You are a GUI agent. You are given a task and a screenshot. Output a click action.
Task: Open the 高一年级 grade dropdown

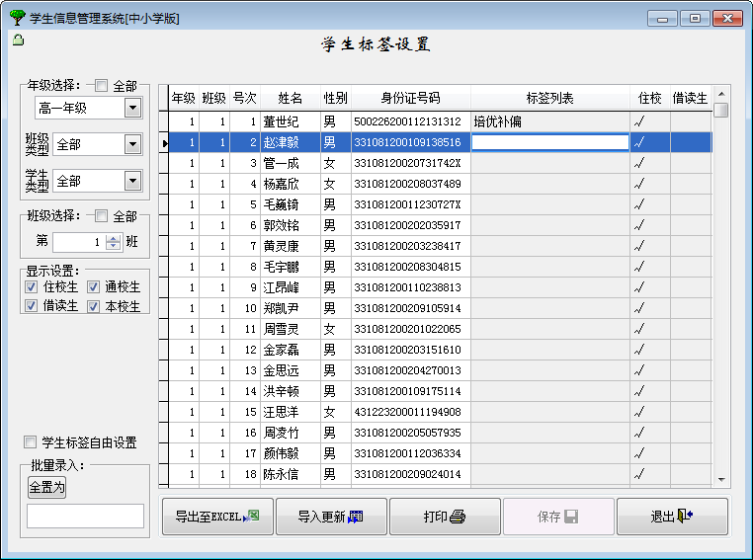tap(132, 108)
